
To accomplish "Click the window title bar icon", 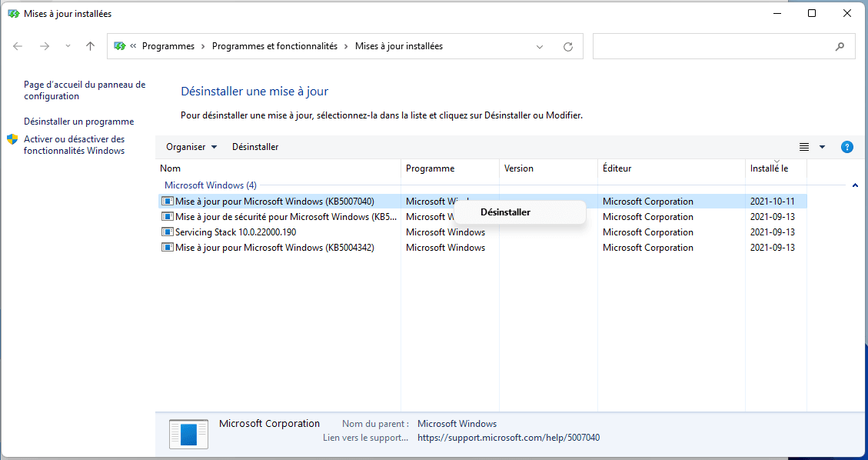I will tap(13, 14).
